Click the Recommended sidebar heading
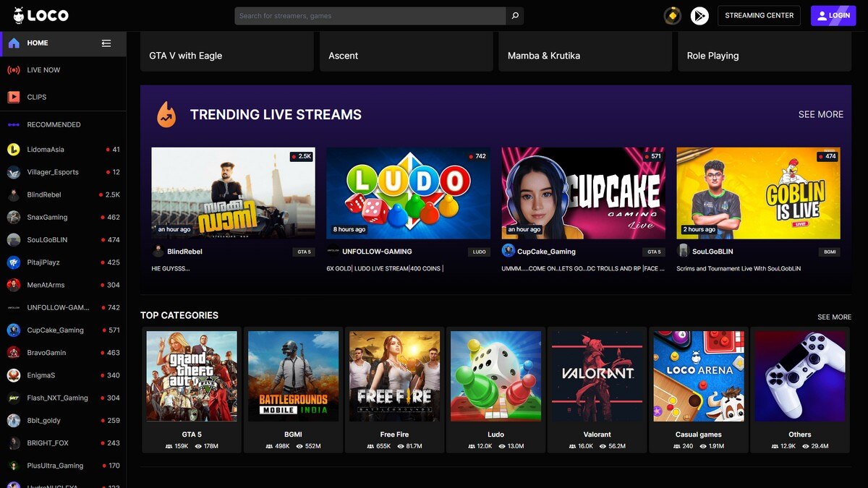The height and width of the screenshot is (488, 868). click(x=54, y=124)
